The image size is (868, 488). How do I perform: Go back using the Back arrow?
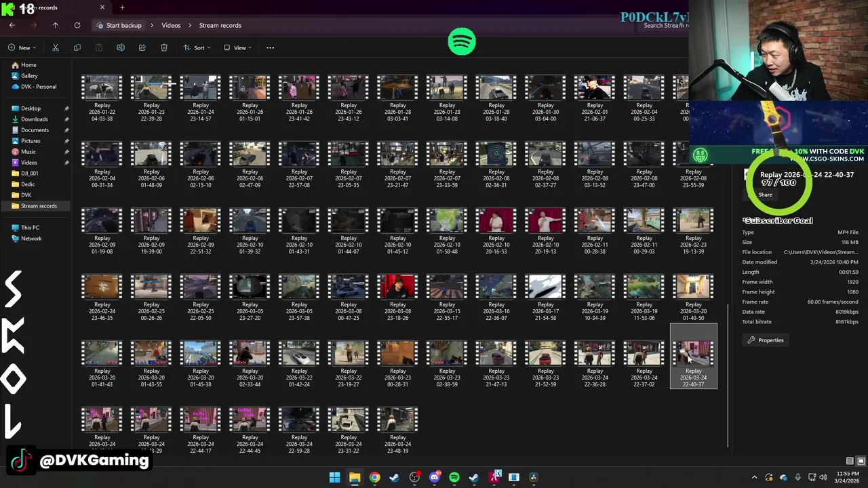[x=12, y=25]
